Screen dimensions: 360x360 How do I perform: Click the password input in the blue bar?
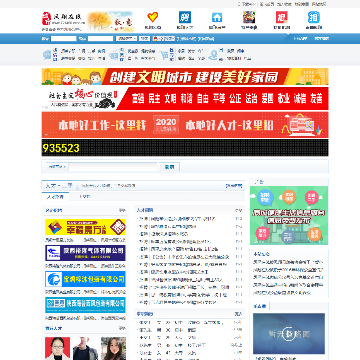[100, 39]
